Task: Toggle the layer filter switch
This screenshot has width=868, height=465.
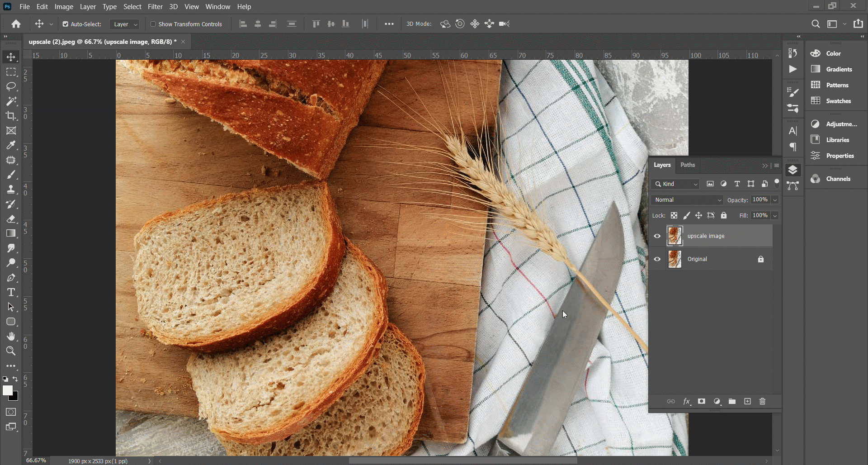Action: [777, 183]
